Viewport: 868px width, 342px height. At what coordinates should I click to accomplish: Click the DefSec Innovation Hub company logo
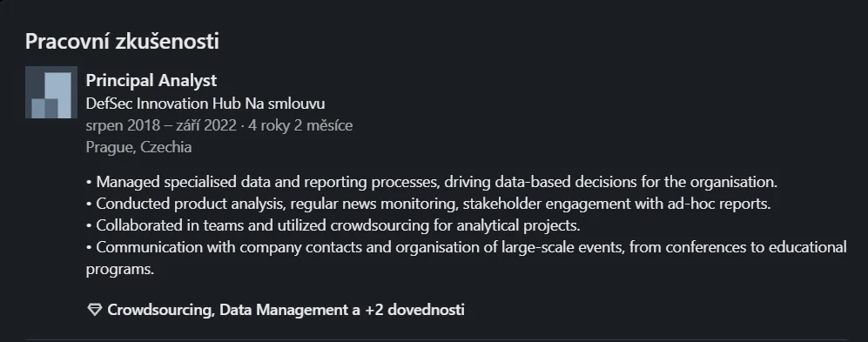tap(50, 92)
